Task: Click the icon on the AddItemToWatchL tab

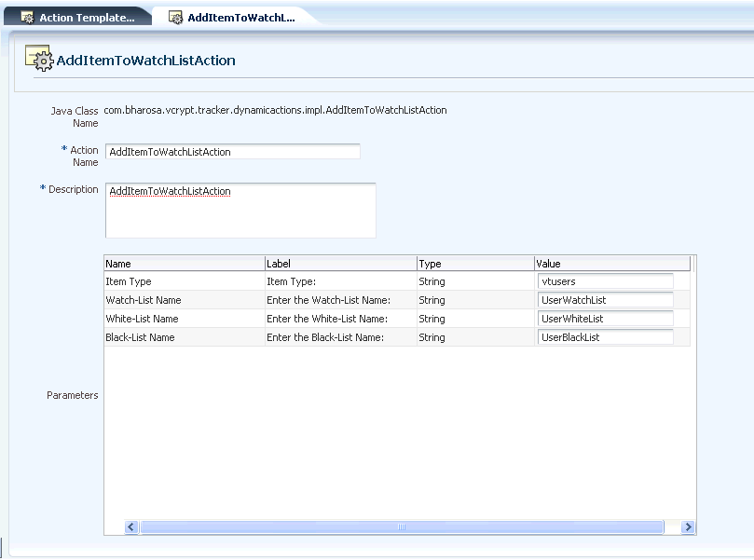Action: (173, 15)
